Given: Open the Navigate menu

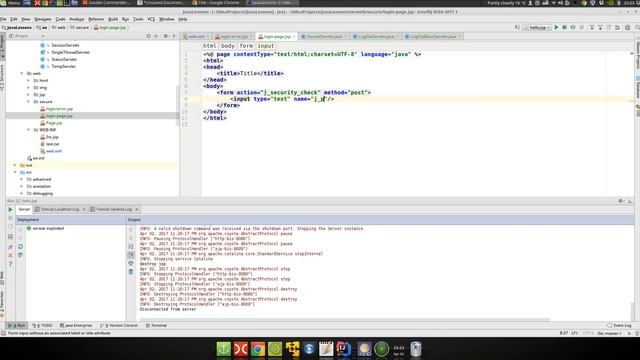Looking at the screenshot, I should tap(43, 19).
